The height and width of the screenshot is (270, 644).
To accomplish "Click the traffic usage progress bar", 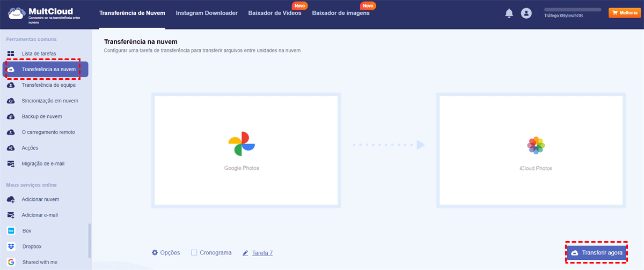I will click(x=573, y=10).
